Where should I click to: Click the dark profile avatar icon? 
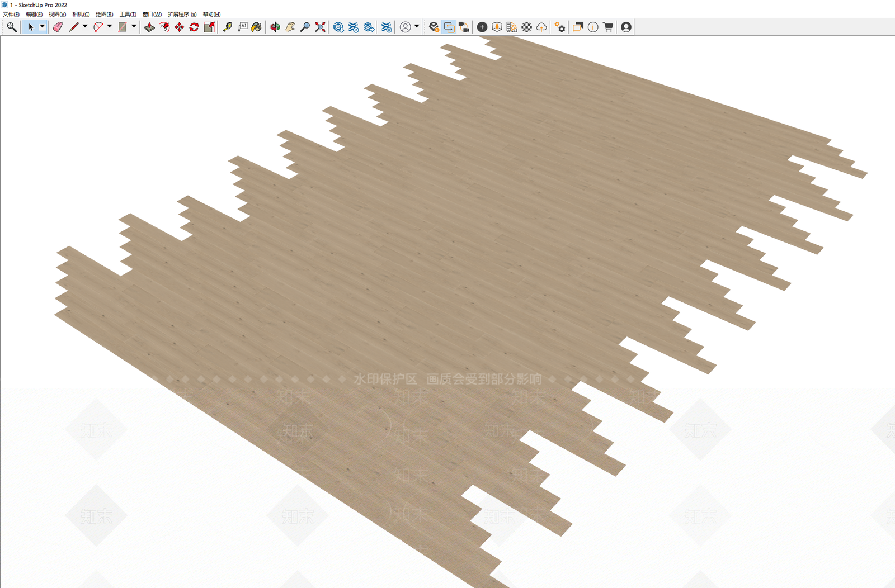[626, 27]
